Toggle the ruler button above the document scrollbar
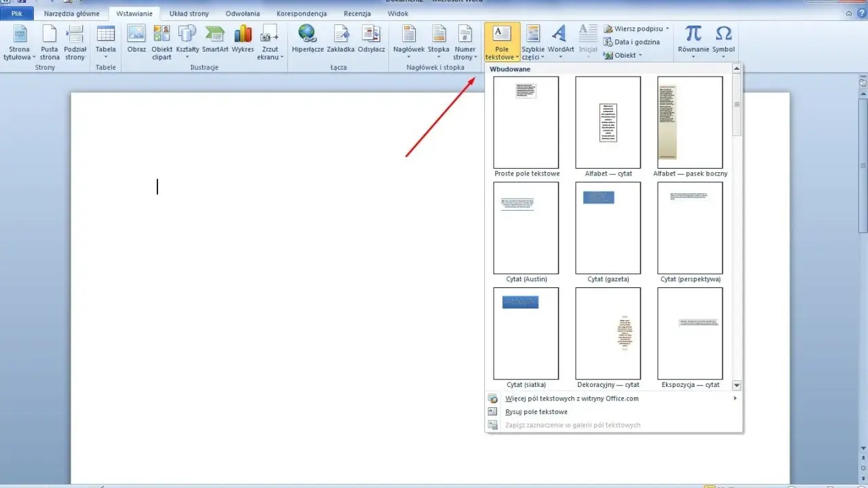This screenshot has height=488, width=868. tap(863, 83)
